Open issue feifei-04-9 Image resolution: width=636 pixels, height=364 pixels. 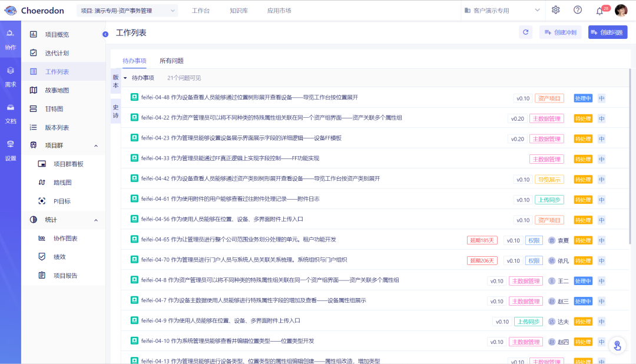click(x=221, y=320)
